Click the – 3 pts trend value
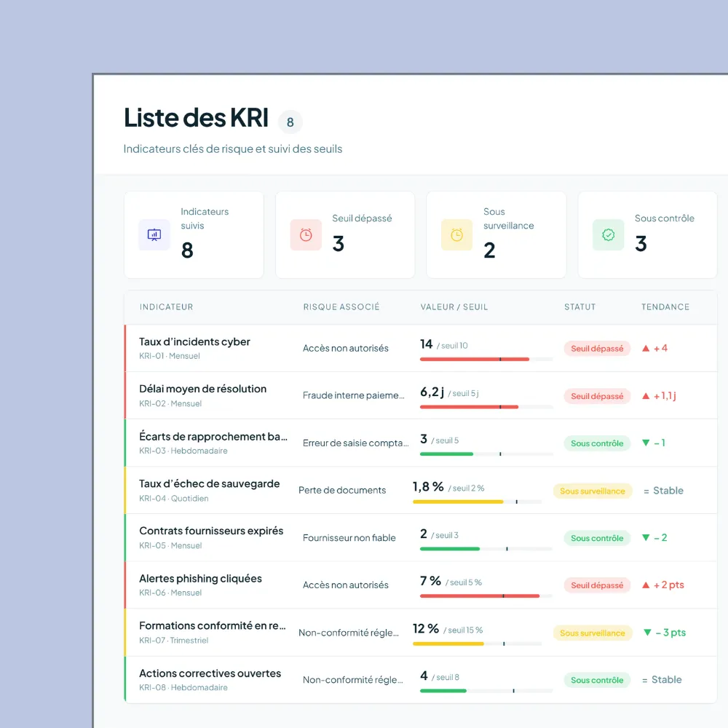The image size is (728, 728). tap(670, 633)
